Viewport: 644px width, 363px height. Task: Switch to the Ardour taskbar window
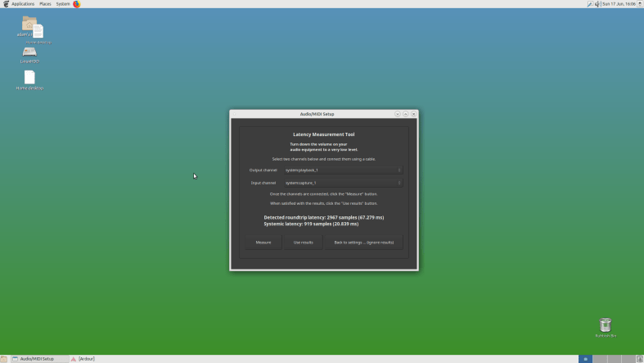(x=86, y=359)
